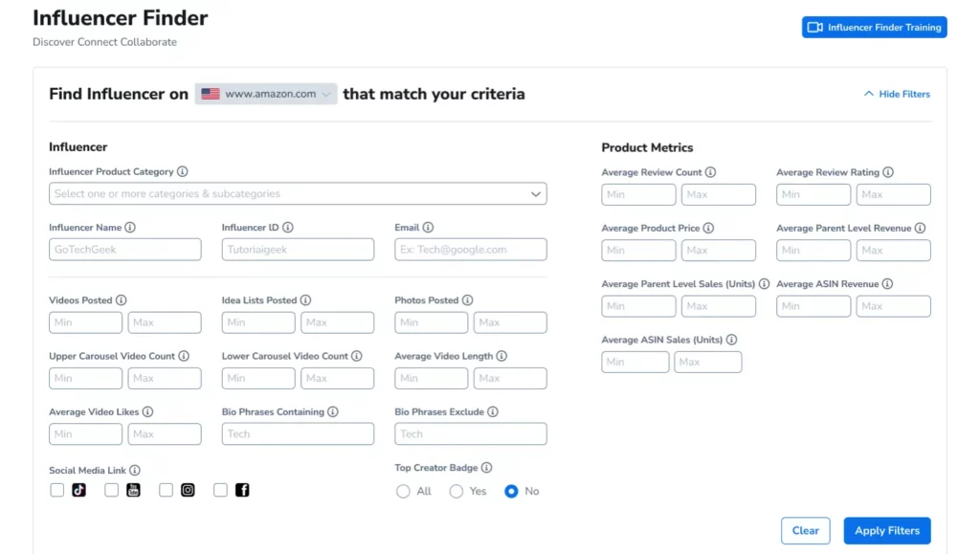Click the YouTube social media icon
Image resolution: width=980 pixels, height=554 pixels.
click(x=134, y=490)
